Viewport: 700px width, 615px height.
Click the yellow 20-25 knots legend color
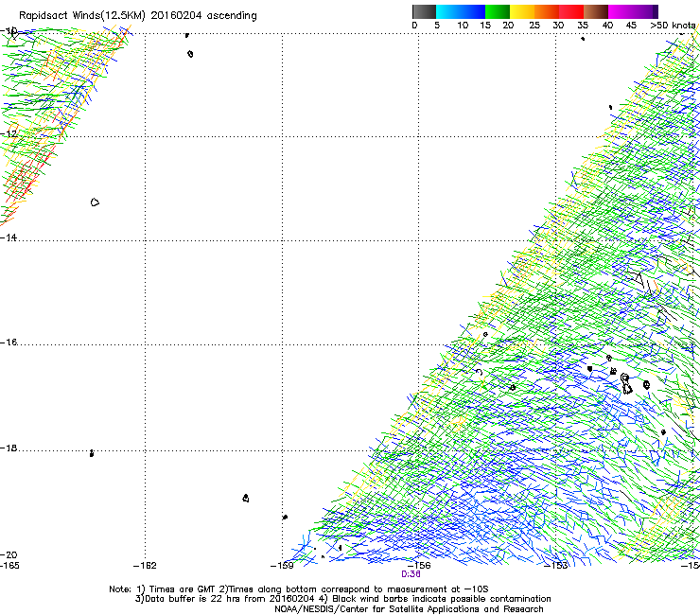point(522,11)
